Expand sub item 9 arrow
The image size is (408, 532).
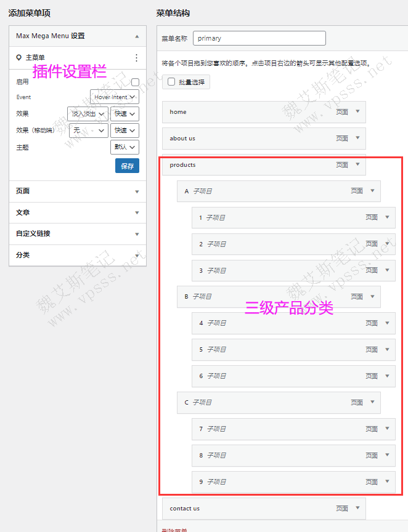tap(387, 482)
